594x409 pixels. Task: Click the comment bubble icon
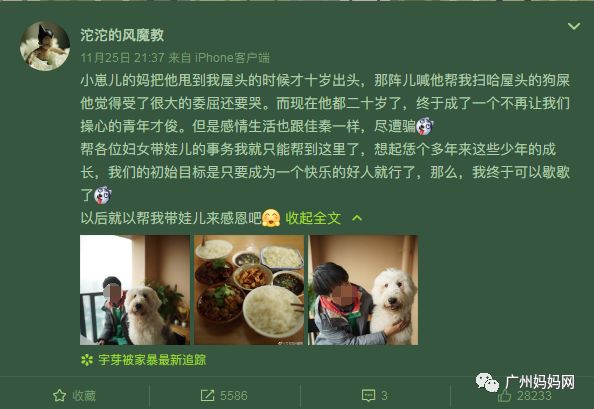click(x=369, y=396)
